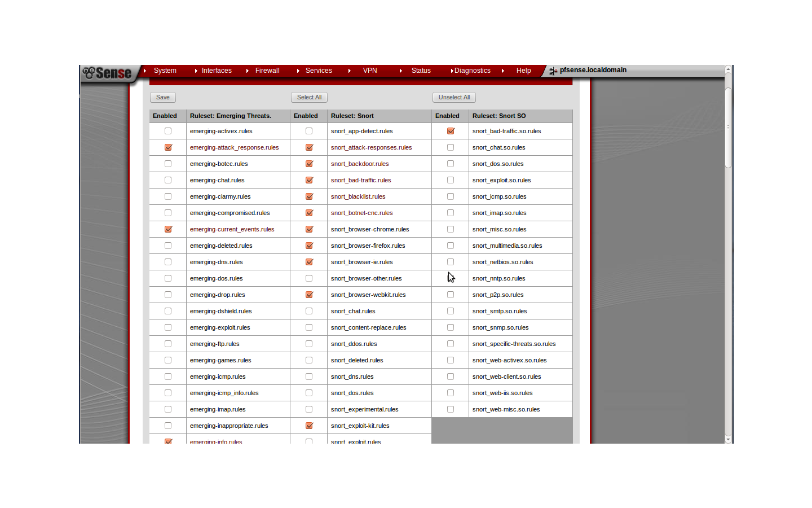The height and width of the screenshot is (508, 812).
Task: Toggle emerging-current_events.rules checkbox off
Action: point(168,229)
